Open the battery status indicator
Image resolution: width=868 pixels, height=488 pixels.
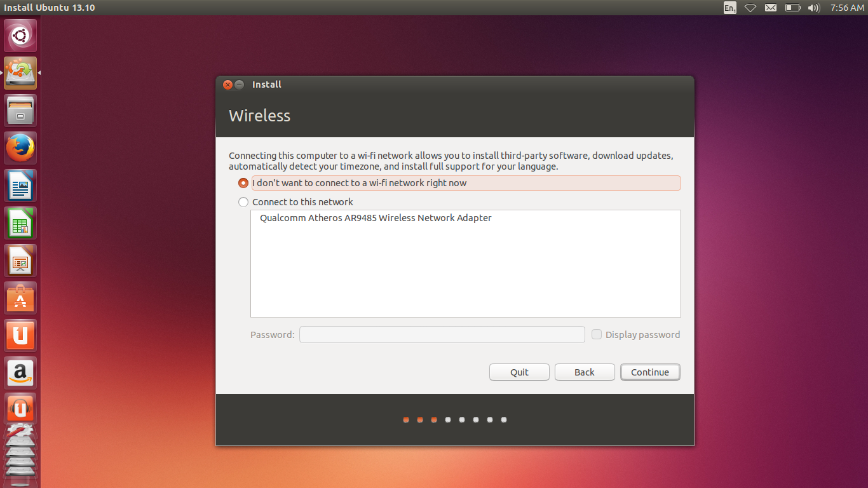pos(792,8)
